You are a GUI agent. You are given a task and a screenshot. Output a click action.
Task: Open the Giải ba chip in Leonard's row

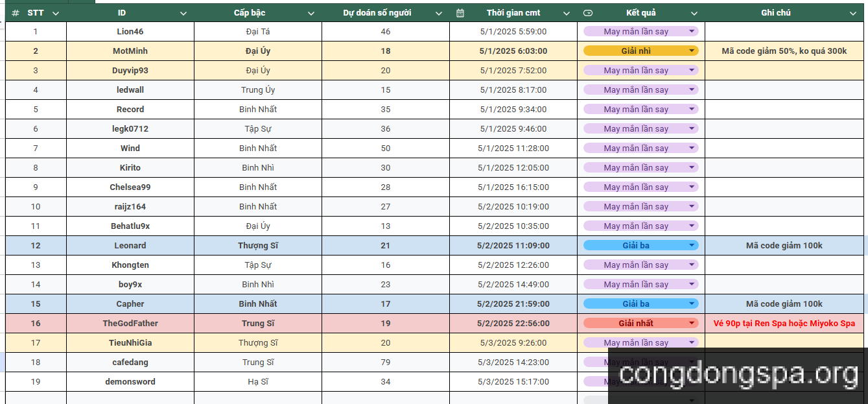[x=640, y=245]
